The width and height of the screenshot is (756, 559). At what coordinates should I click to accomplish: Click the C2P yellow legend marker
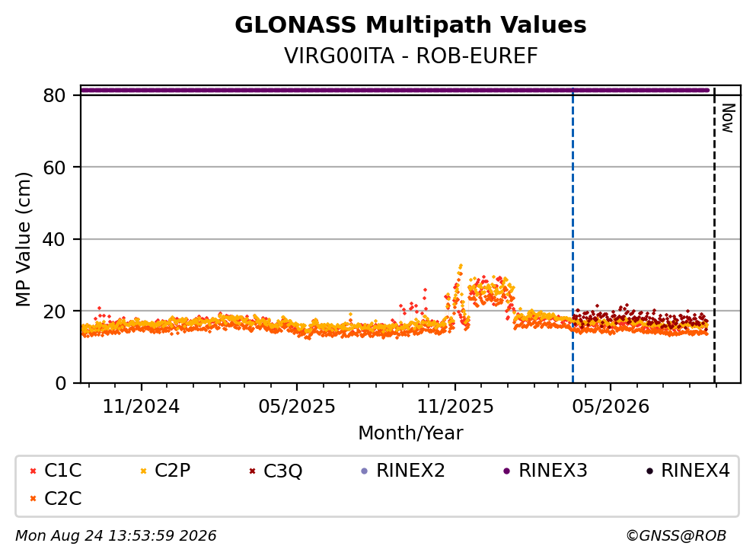click(x=143, y=471)
